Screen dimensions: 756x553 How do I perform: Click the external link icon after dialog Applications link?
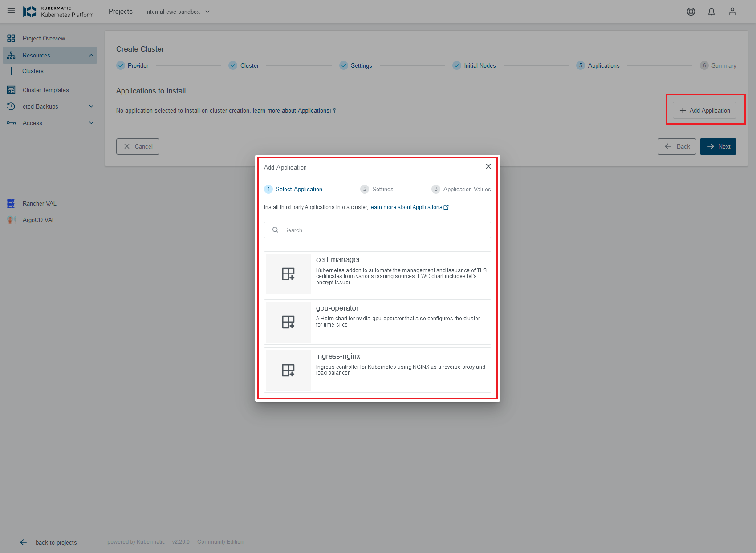click(446, 207)
